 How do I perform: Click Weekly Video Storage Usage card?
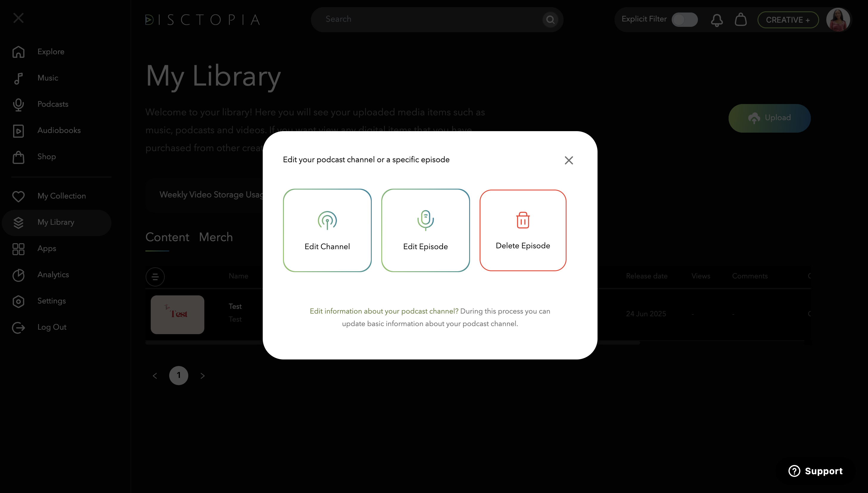coord(204,195)
